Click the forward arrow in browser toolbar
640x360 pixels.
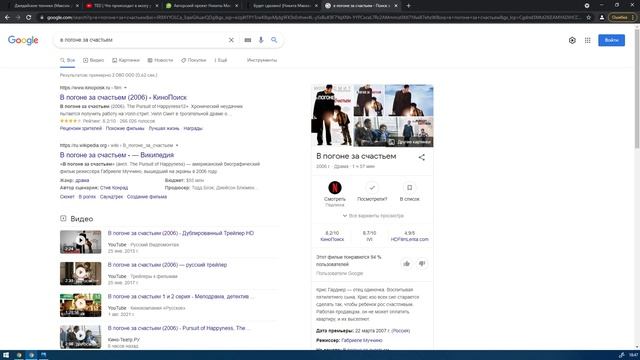(18, 18)
